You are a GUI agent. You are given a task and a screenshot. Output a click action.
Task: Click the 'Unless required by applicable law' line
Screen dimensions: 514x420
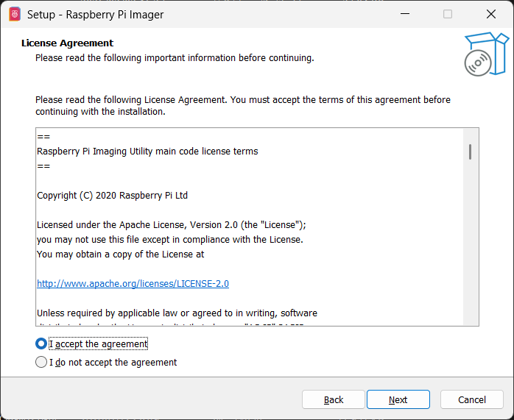coord(177,313)
